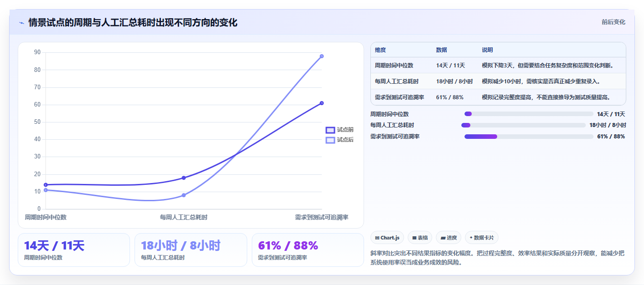
Task: Click the 每周人工汇总耗时 progress bar
Action: 524,125
